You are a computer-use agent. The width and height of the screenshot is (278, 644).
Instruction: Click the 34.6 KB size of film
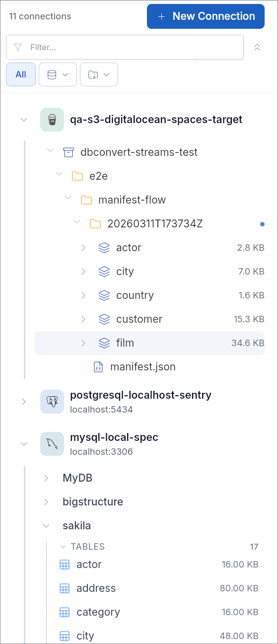248,343
